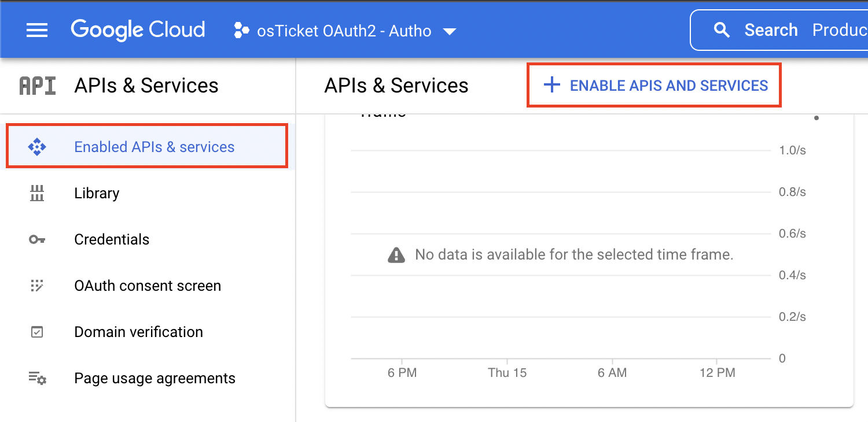
Task: Click the search magnifier icon
Action: coord(722,30)
